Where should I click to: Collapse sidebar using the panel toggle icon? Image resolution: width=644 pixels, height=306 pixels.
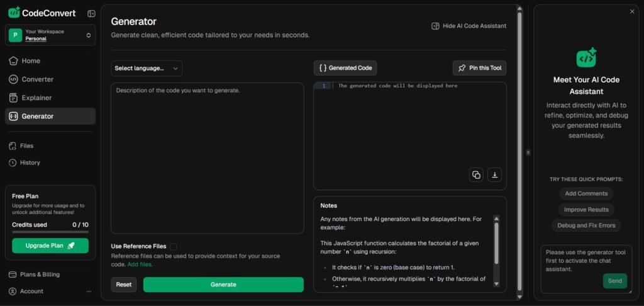click(92, 13)
